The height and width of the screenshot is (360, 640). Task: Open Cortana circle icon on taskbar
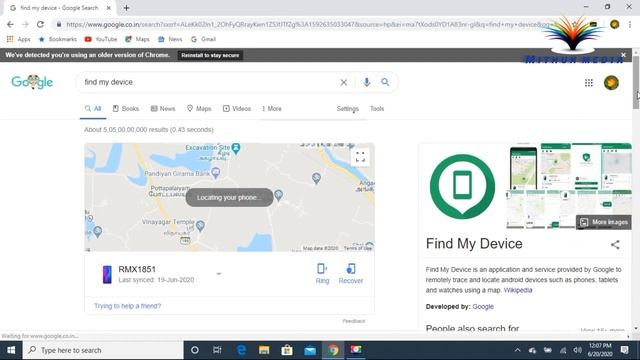195,350
